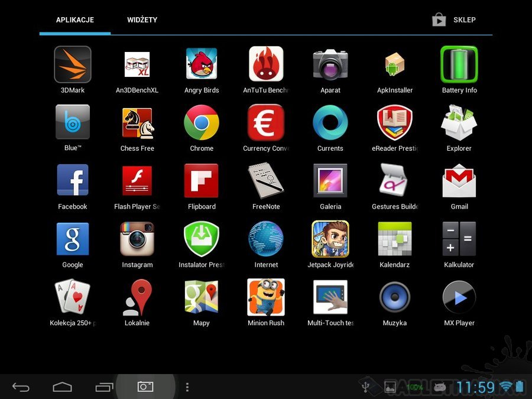The height and width of the screenshot is (399, 532).
Task: Open the Angry Birds game
Action: 202,64
